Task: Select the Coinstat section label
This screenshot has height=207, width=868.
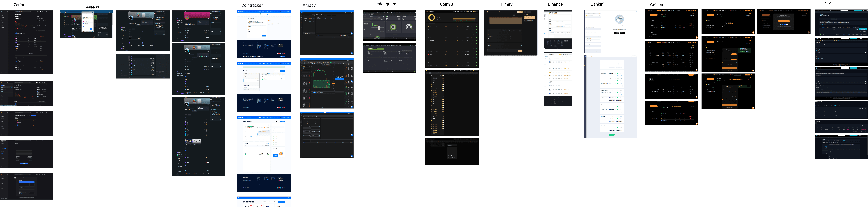Action: (x=658, y=5)
